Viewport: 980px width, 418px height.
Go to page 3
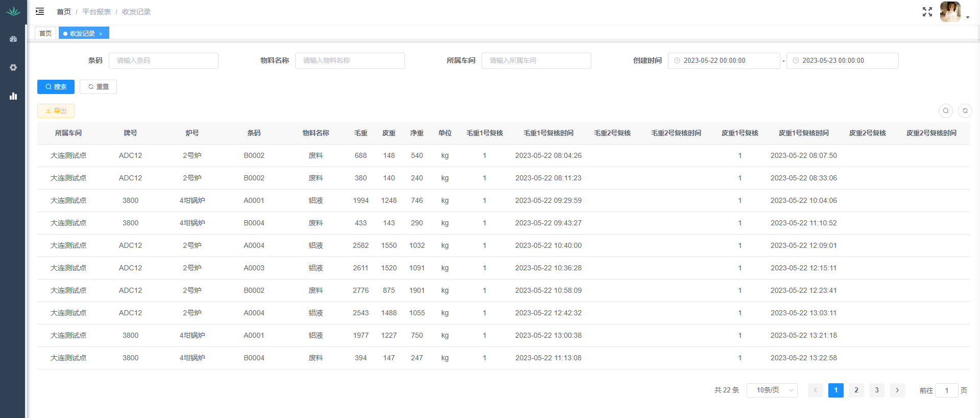click(877, 390)
